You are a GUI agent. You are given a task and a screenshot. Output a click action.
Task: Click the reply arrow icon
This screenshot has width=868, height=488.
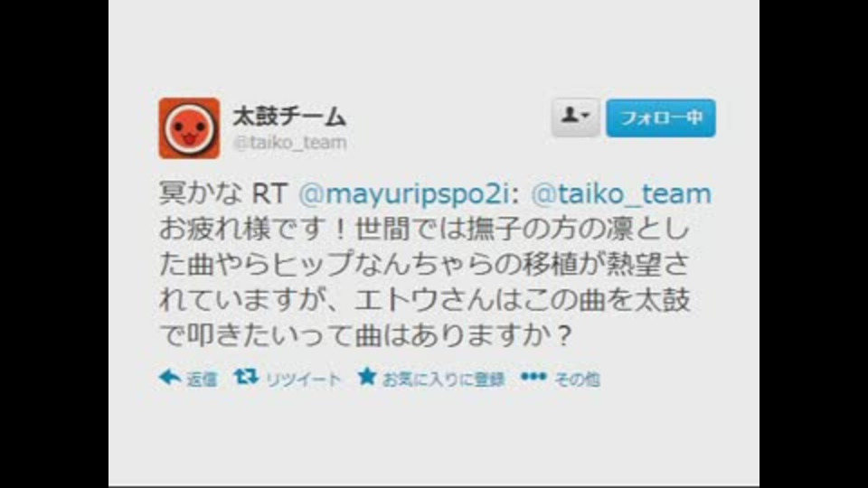(x=169, y=378)
